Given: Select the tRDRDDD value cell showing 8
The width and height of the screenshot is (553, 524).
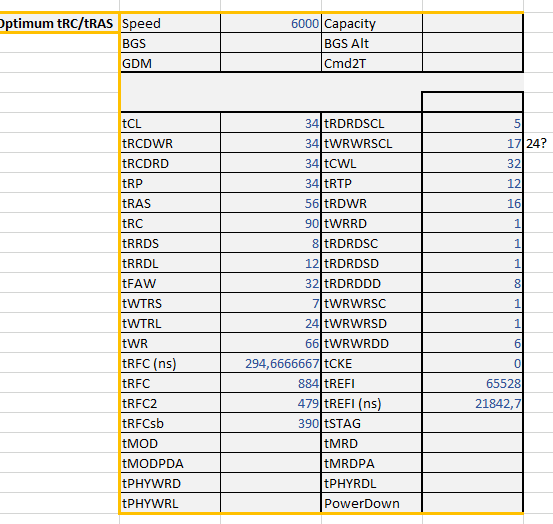Looking at the screenshot, I should [x=472, y=283].
